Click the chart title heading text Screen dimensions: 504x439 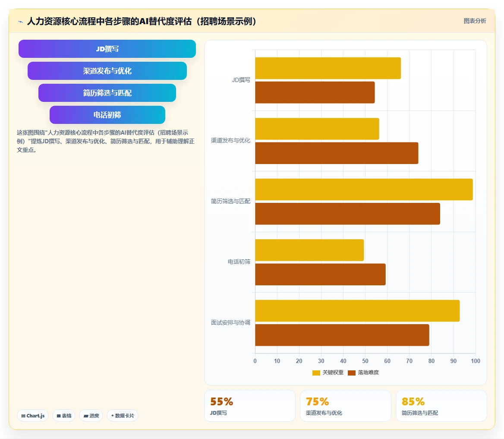(142, 21)
